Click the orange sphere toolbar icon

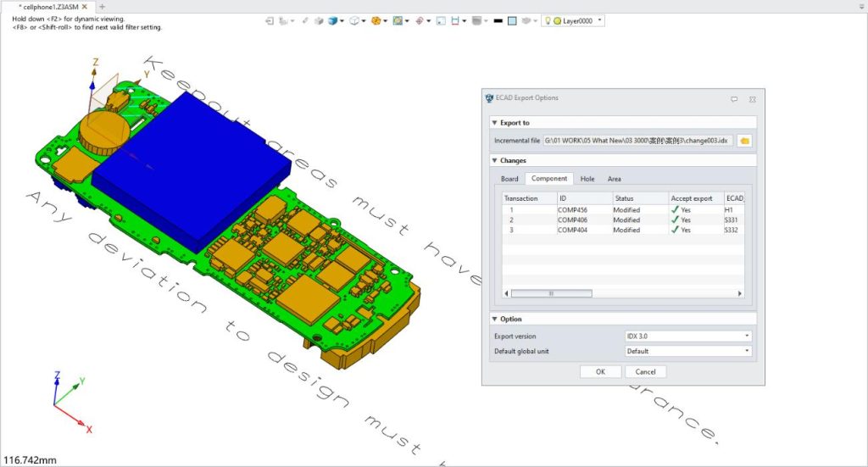pyautogui.click(x=376, y=20)
